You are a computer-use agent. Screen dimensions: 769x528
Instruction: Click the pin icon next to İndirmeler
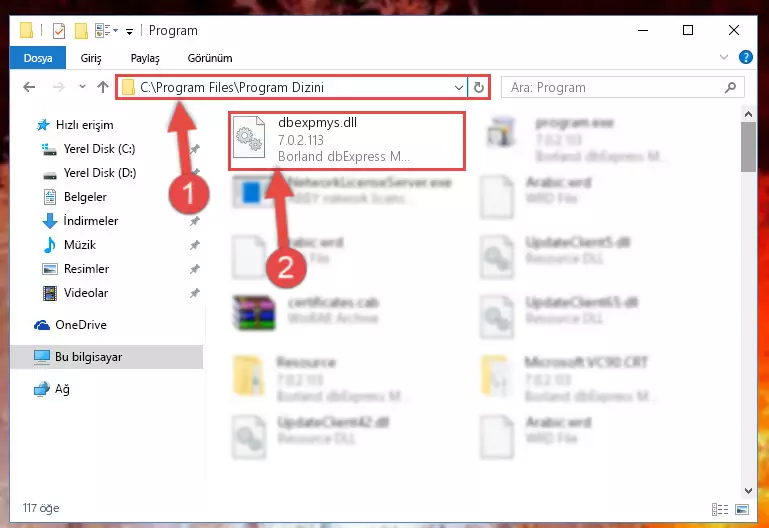click(195, 221)
